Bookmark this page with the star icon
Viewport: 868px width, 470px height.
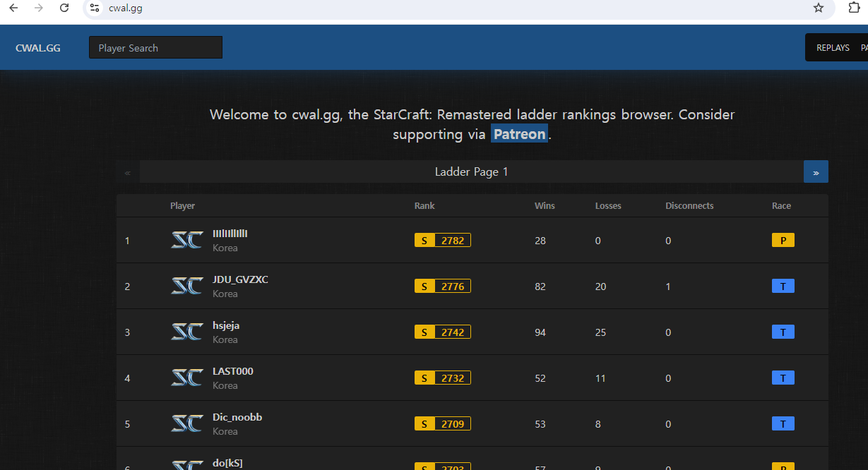819,8
